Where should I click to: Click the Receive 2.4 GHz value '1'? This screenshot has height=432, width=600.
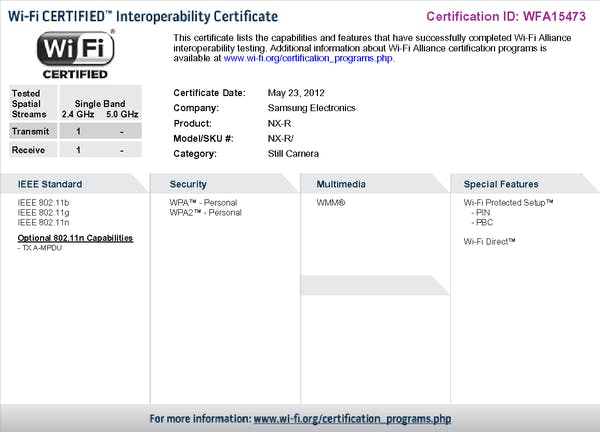pos(78,150)
